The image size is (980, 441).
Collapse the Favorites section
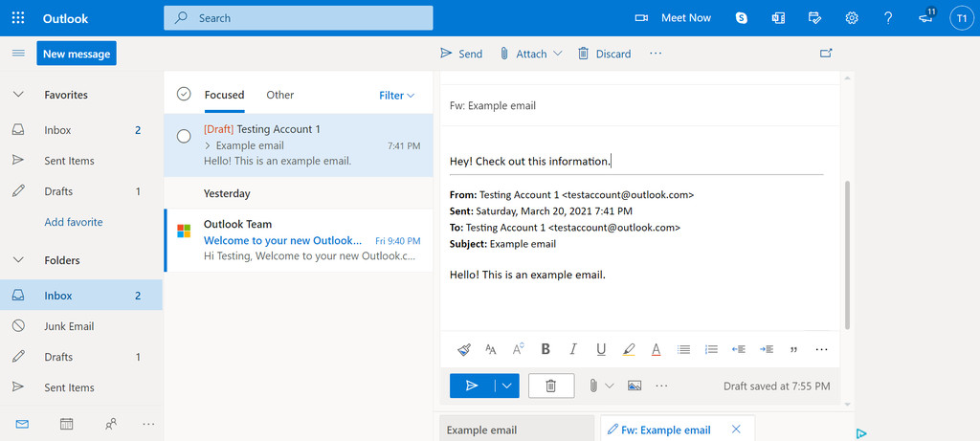click(18, 95)
